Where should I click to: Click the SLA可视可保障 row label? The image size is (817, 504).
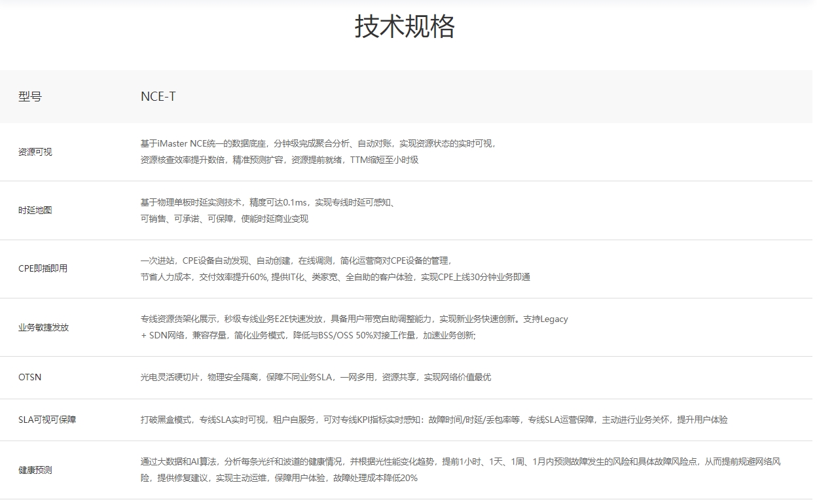(x=47, y=420)
